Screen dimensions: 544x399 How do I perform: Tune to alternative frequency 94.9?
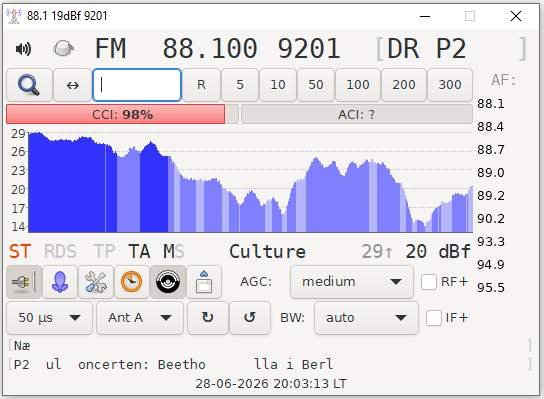pos(491,265)
